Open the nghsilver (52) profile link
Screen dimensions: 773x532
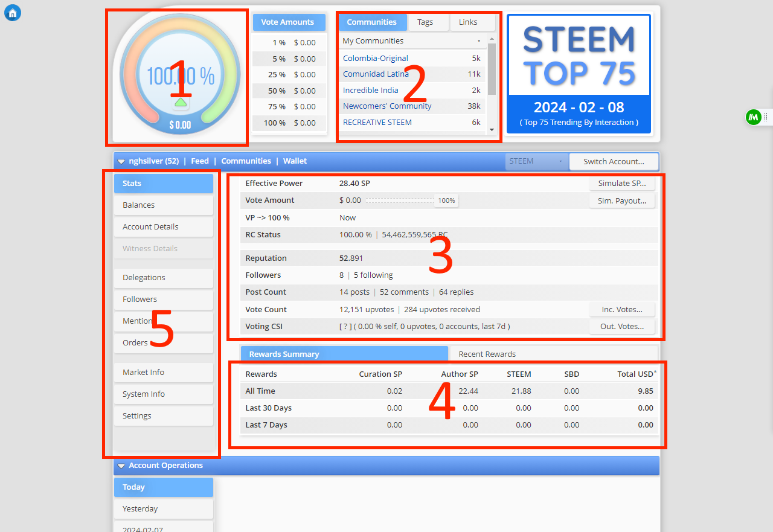click(154, 161)
